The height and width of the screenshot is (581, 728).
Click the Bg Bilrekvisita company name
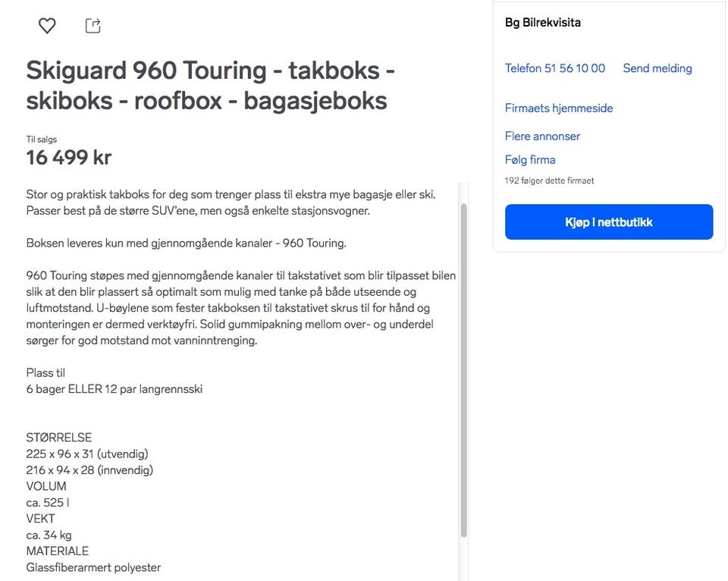coord(542,22)
